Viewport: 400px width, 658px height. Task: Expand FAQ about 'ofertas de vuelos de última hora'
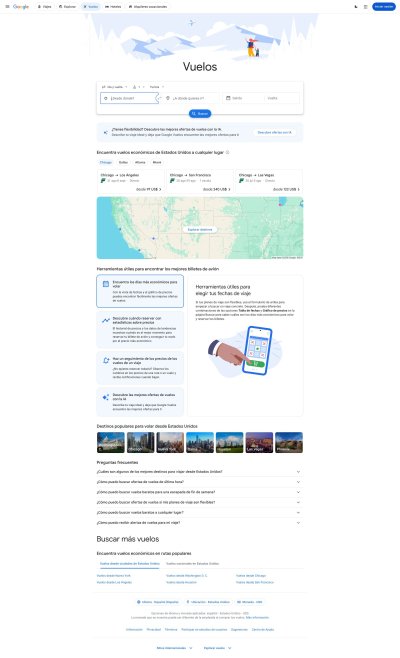click(200, 482)
